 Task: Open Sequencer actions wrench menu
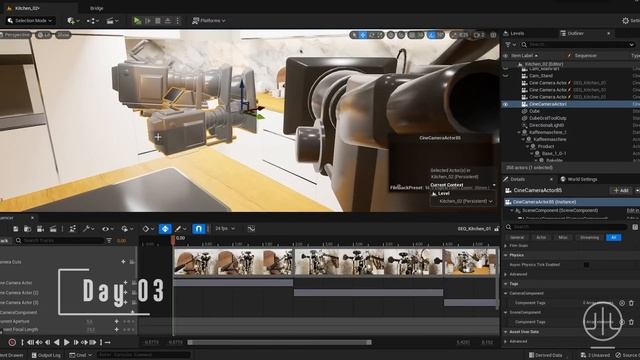[x=89, y=229]
